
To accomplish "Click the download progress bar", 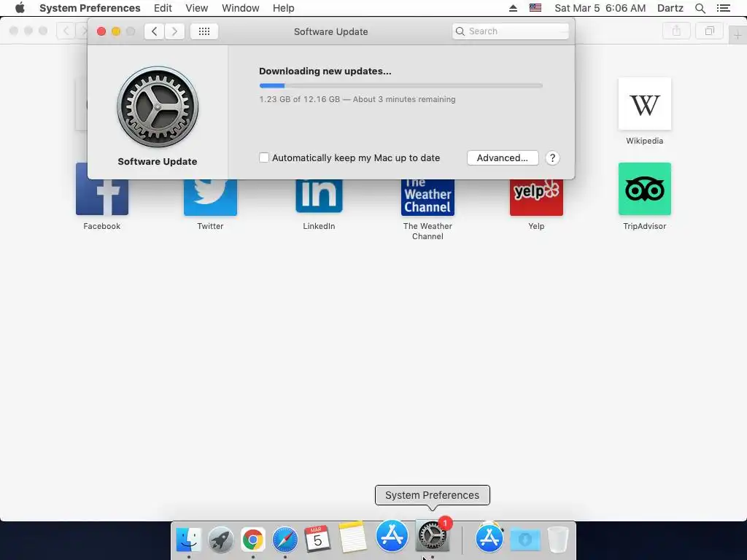I will [x=400, y=86].
